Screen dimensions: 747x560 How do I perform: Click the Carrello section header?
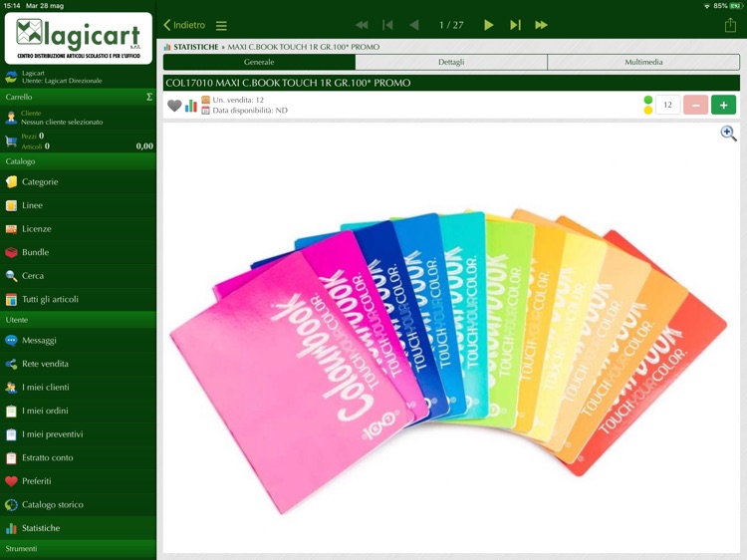click(x=78, y=97)
